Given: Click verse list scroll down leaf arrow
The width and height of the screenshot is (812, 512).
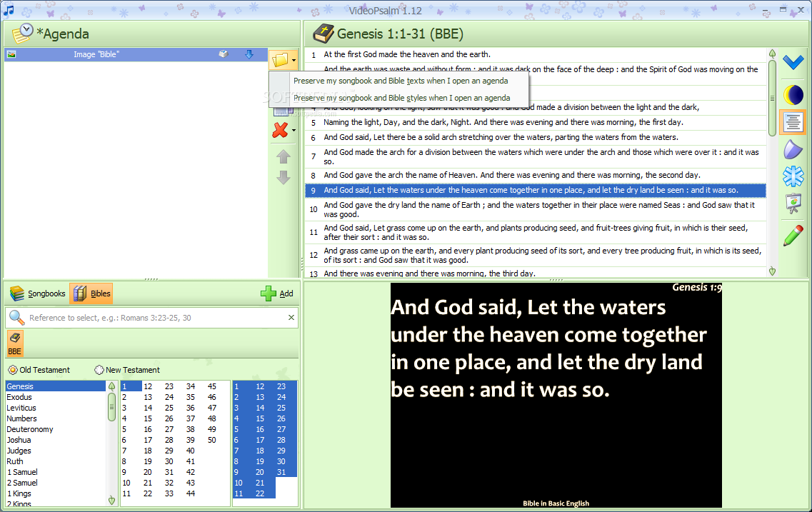Looking at the screenshot, I should click(x=772, y=271).
